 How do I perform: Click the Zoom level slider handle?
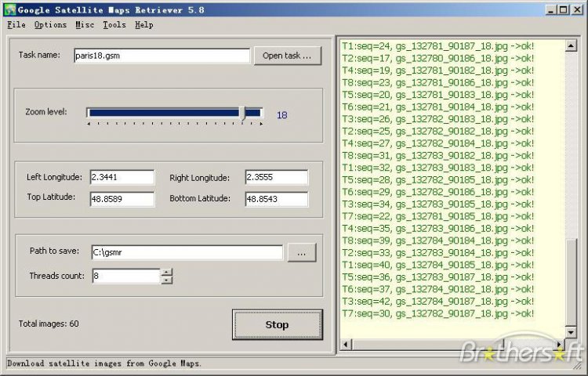click(242, 113)
